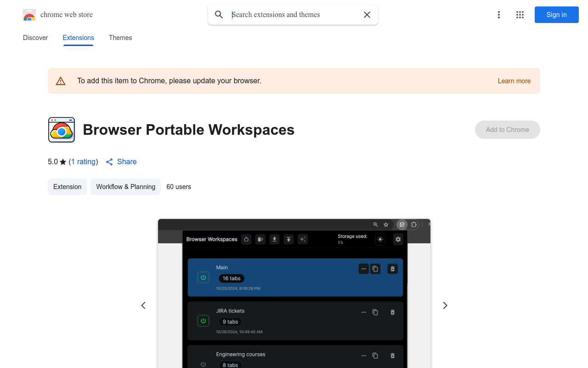This screenshot has width=588, height=368.
Task: Click the import/download workspaces icon
Action: (274, 239)
